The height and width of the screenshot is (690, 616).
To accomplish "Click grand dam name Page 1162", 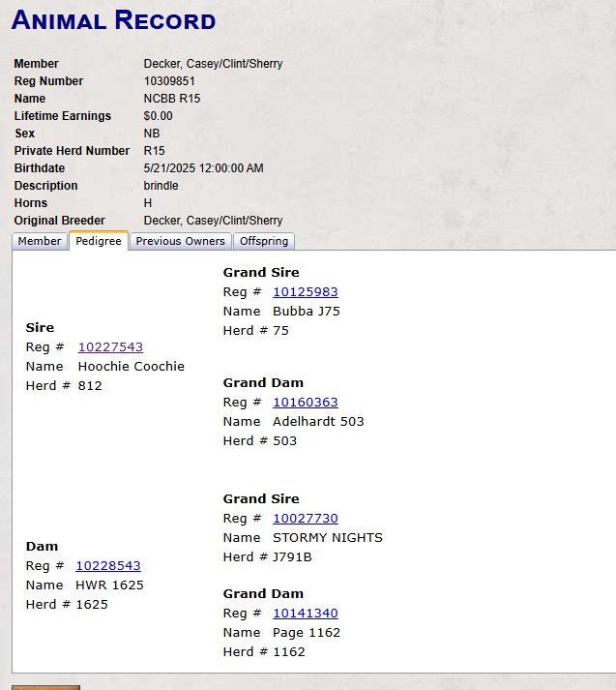I will point(307,632).
